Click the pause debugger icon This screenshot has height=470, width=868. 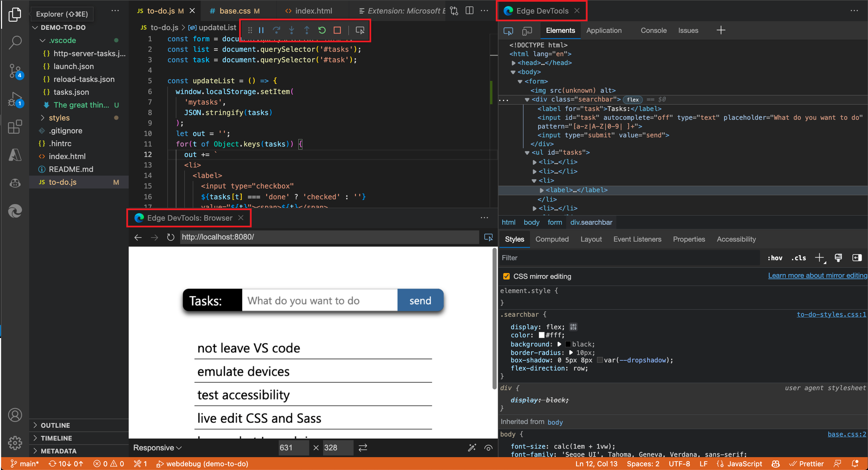(261, 30)
